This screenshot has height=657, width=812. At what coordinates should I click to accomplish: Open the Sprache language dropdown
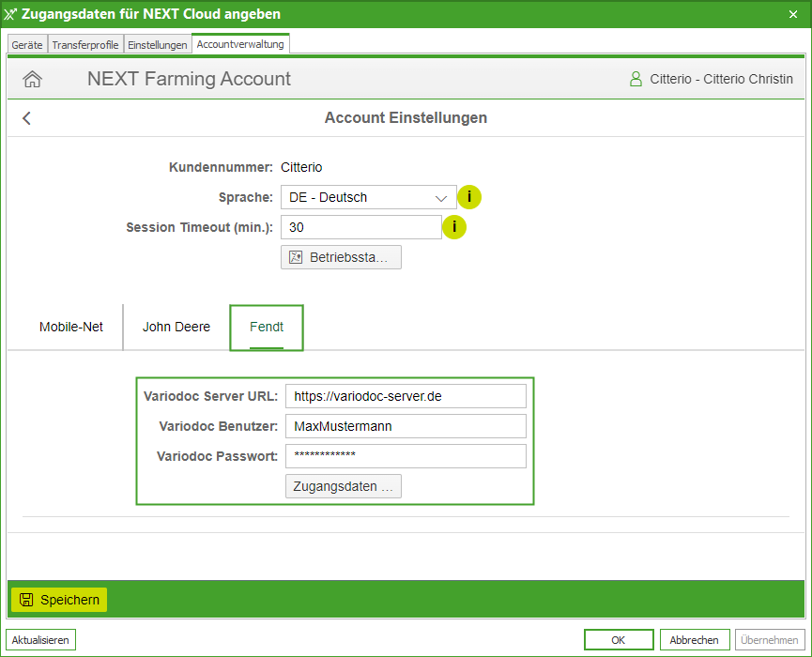368,197
